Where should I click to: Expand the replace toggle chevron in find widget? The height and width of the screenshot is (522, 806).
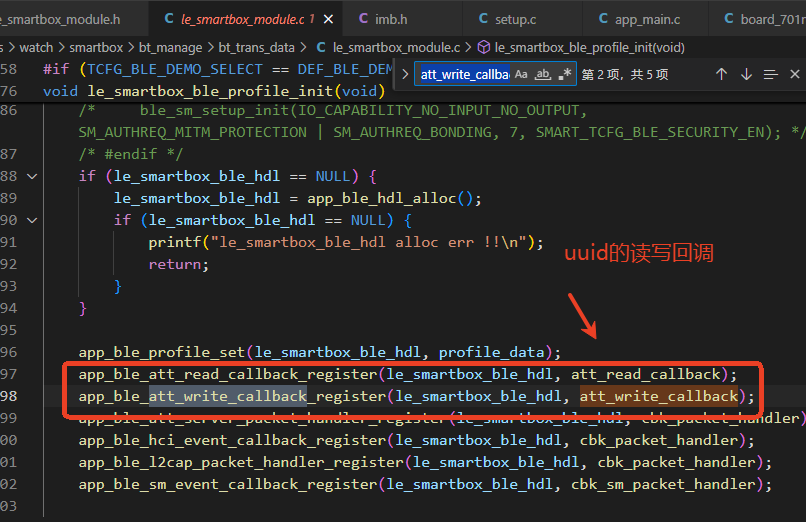click(x=405, y=74)
